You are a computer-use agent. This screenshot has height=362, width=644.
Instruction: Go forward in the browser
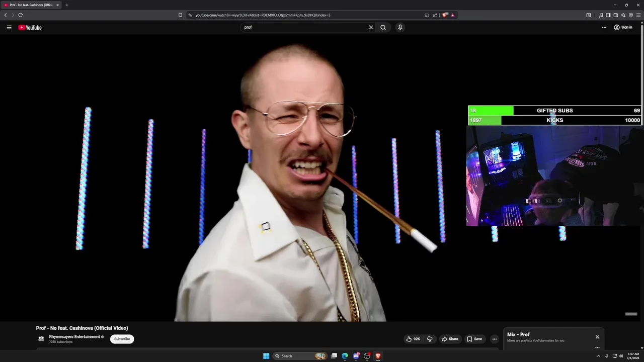(x=13, y=15)
